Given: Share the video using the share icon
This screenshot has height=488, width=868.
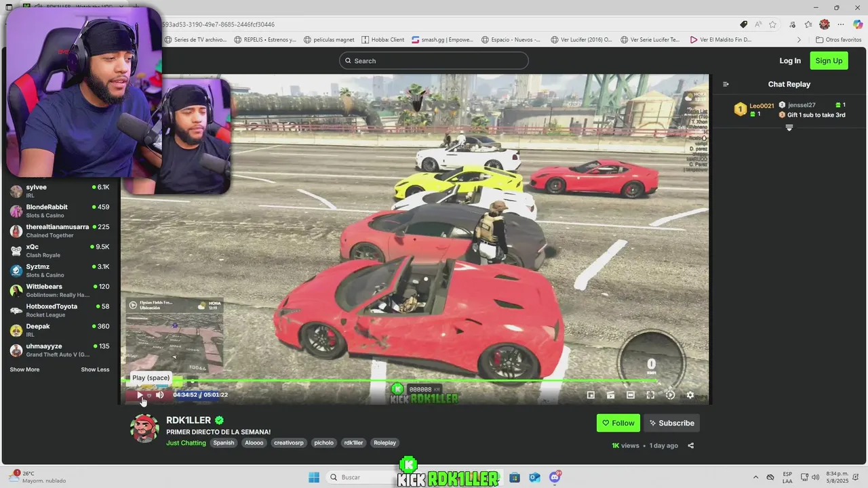Looking at the screenshot, I should pyautogui.click(x=690, y=445).
